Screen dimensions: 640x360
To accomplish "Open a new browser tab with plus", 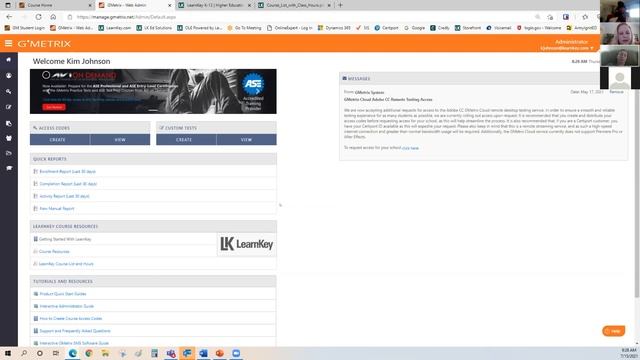I will (x=340, y=5).
